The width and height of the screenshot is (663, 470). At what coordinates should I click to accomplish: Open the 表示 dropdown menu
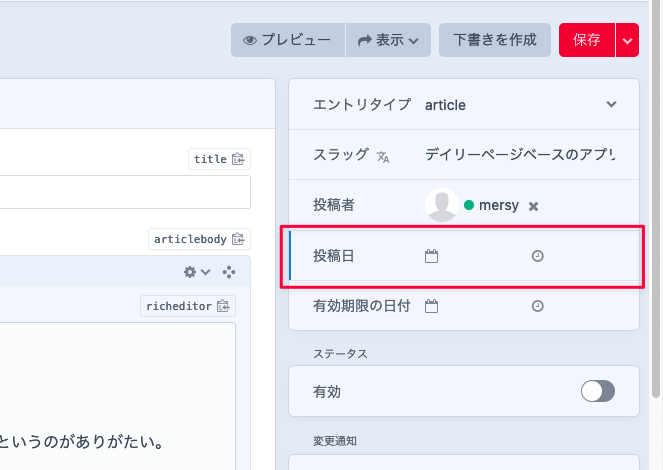tap(389, 40)
